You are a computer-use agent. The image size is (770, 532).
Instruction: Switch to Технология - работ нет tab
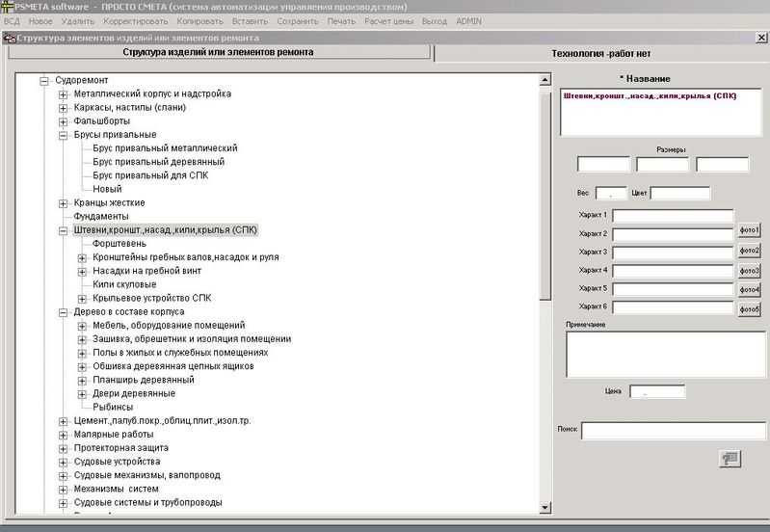pos(601,55)
